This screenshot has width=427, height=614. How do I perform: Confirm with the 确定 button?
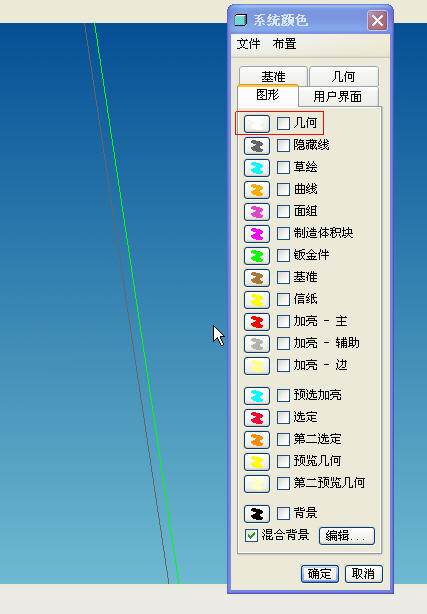(x=320, y=574)
